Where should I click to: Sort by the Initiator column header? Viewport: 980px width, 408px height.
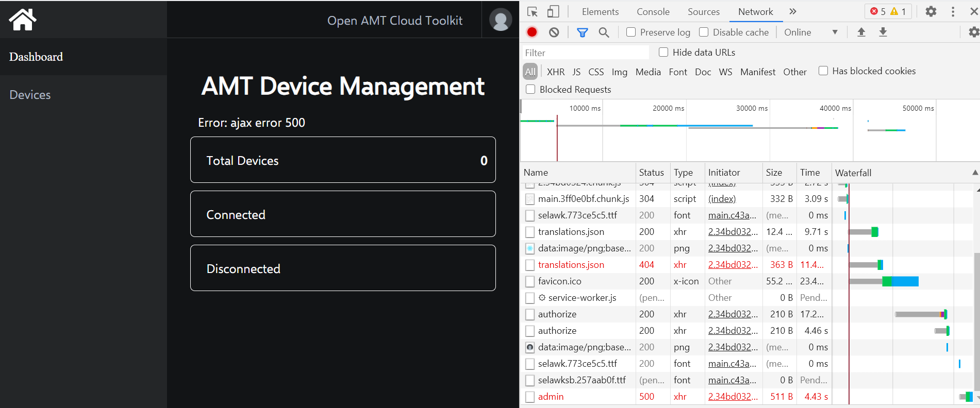[x=733, y=173]
